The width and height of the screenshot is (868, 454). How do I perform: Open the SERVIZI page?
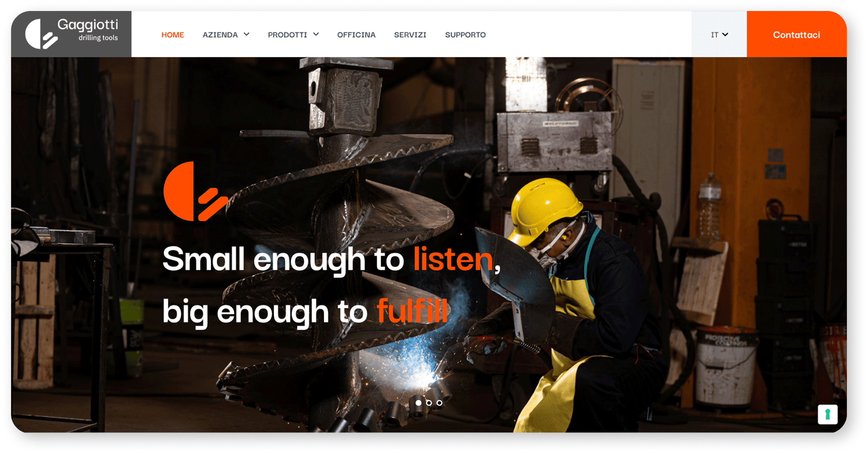click(x=410, y=35)
